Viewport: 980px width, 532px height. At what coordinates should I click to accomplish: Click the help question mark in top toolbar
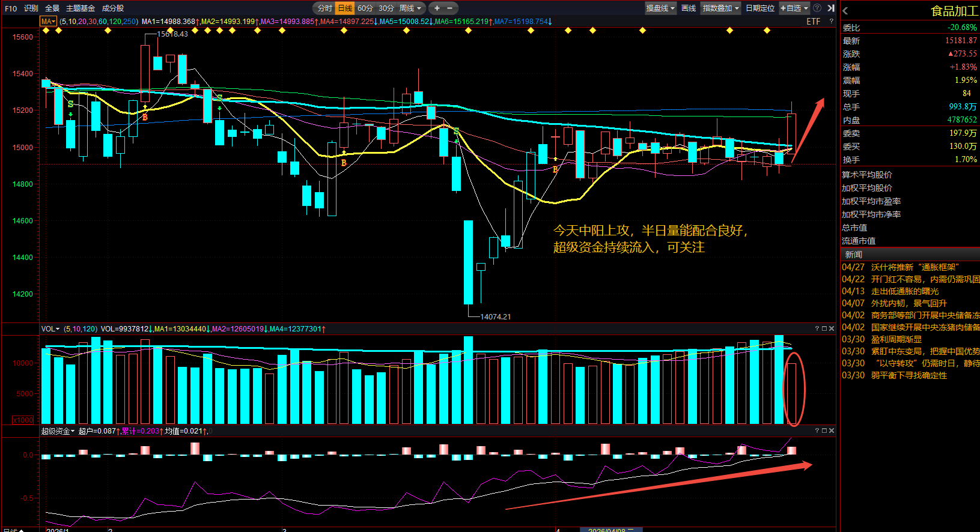[x=817, y=8]
